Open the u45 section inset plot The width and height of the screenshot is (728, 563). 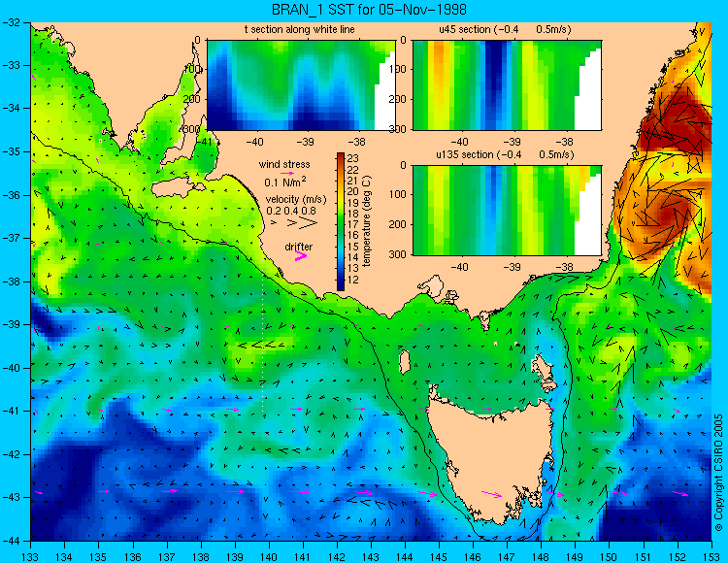507,85
